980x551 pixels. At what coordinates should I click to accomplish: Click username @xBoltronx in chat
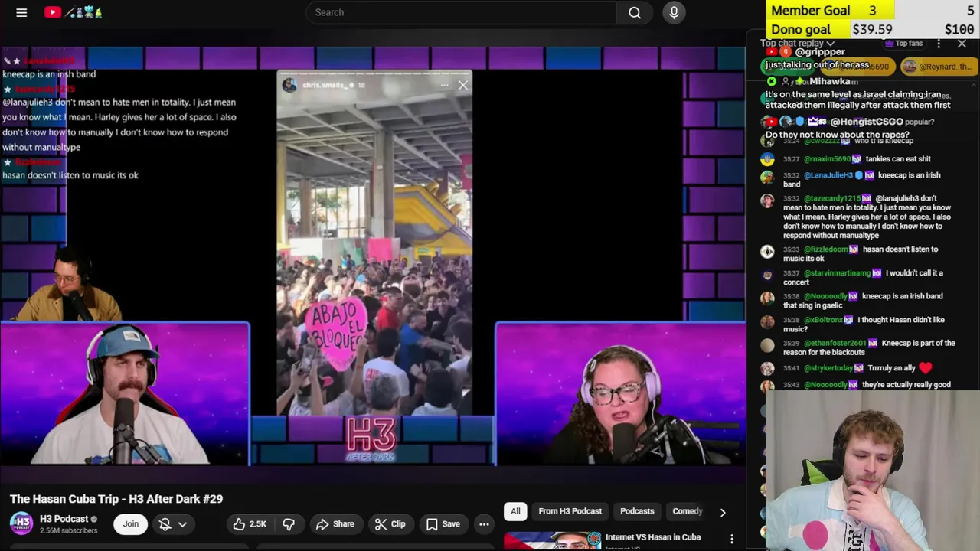823,320
